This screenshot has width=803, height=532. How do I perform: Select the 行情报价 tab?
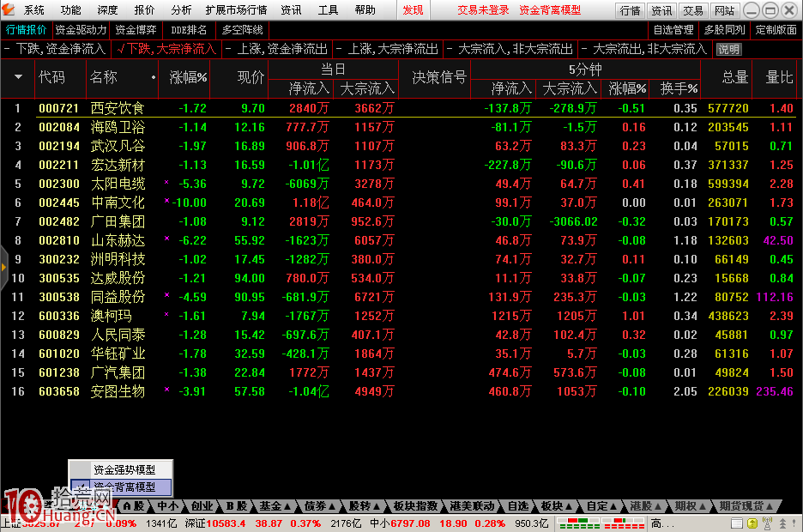tap(26, 30)
